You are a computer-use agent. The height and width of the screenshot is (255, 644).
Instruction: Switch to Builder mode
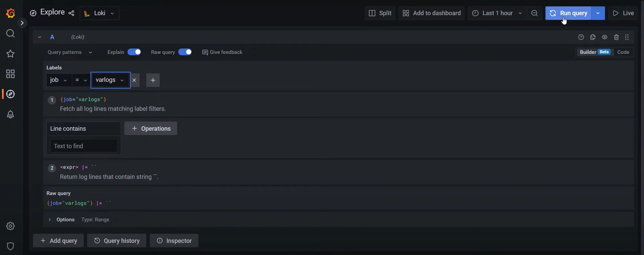coord(595,52)
